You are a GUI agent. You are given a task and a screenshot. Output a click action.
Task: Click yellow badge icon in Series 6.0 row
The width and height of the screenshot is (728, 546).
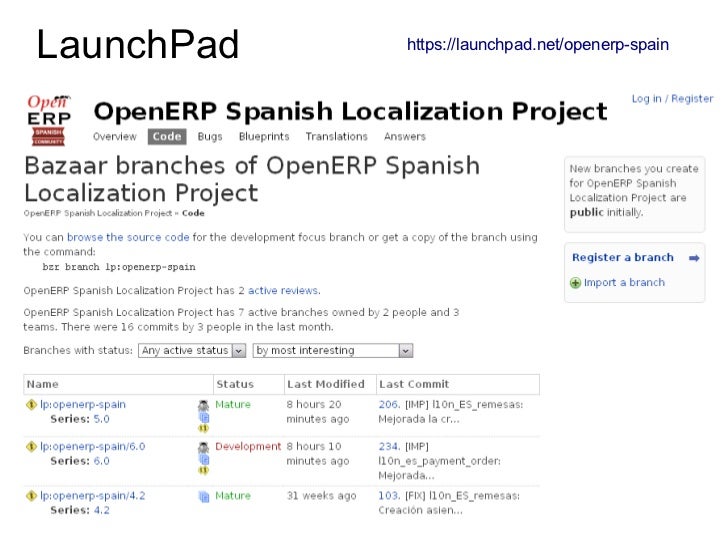(203, 470)
